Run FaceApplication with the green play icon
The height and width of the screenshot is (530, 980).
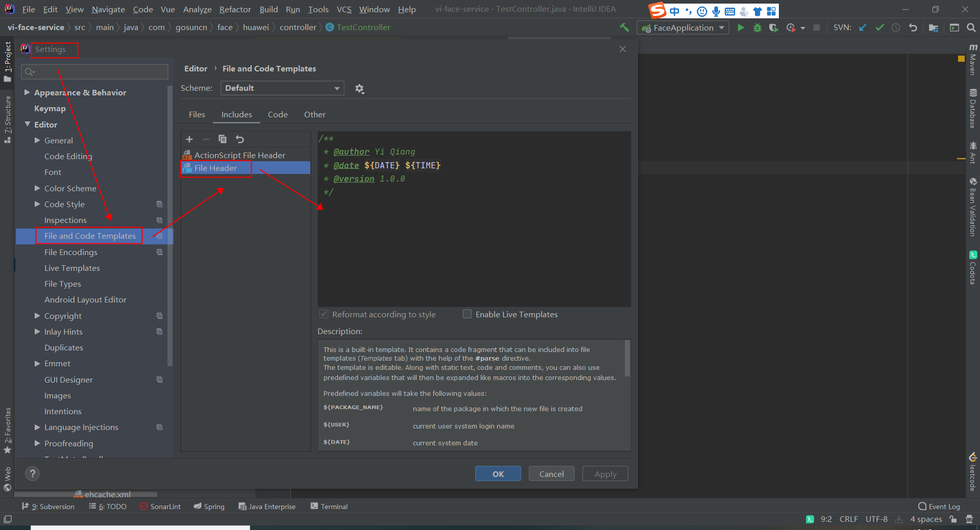pos(741,28)
